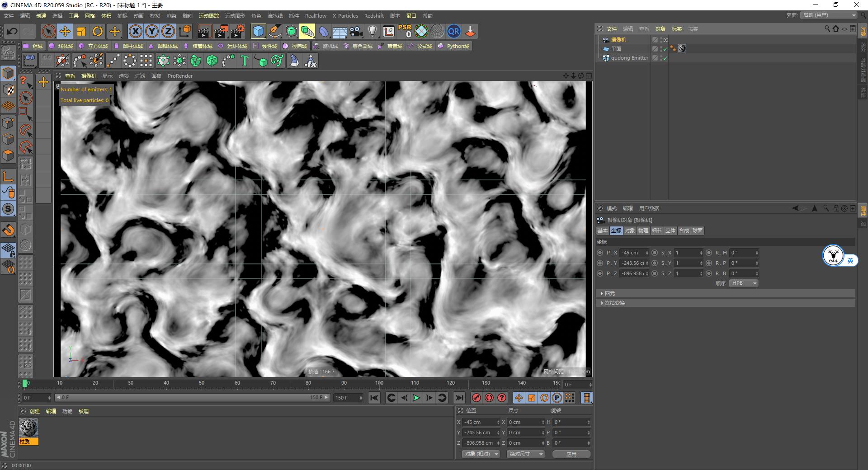Click the play button to start playback
This screenshot has height=470, width=868.
[415, 398]
